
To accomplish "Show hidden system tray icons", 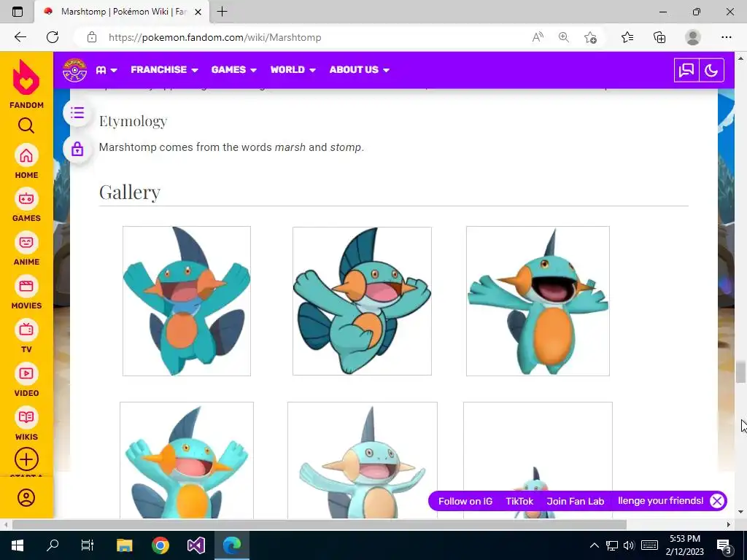I will 594,545.
